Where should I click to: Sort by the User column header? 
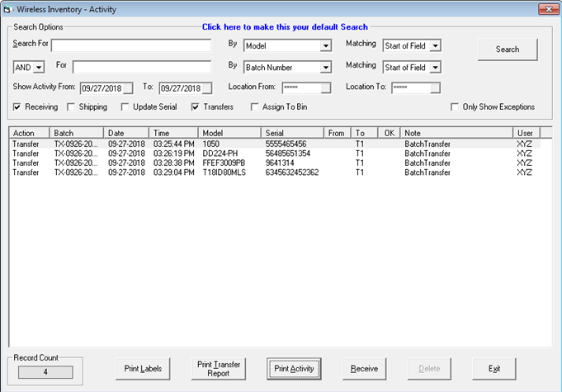click(x=527, y=133)
